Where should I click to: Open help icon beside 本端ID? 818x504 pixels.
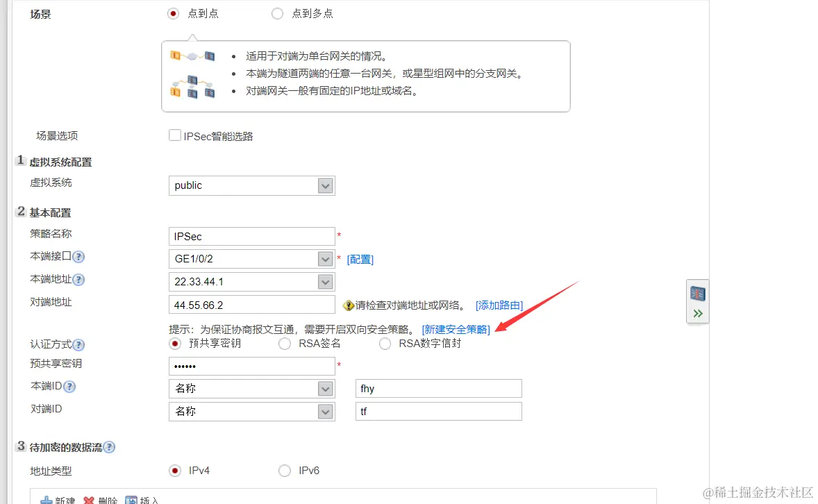69,387
